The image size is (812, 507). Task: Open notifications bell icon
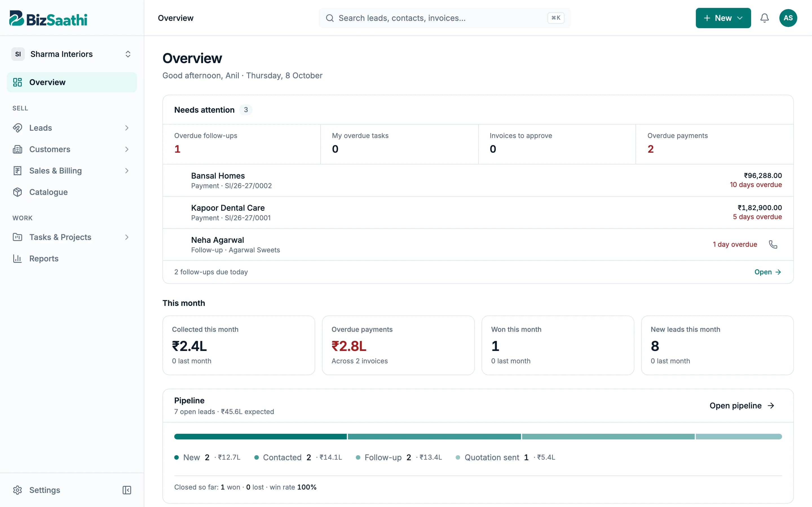(x=764, y=18)
